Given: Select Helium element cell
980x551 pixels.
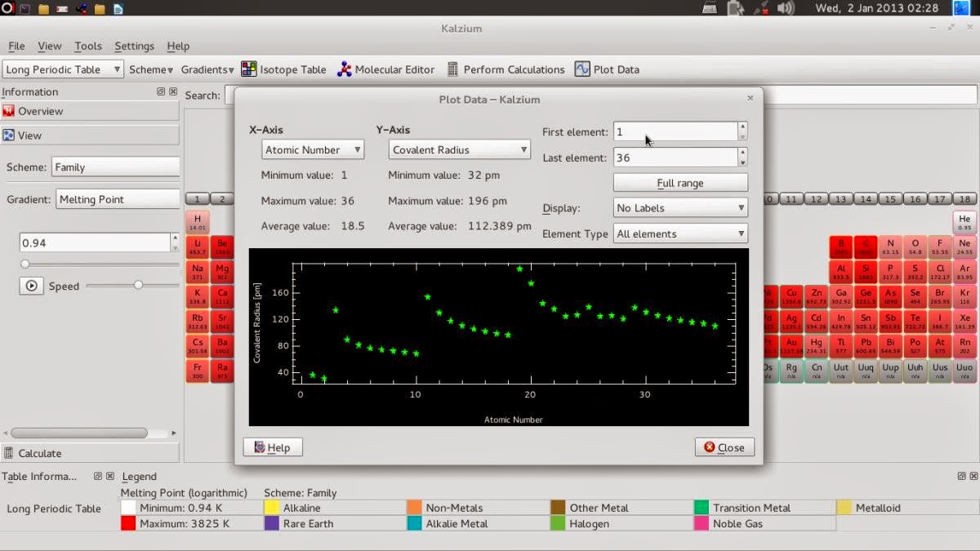Looking at the screenshot, I should [x=964, y=223].
